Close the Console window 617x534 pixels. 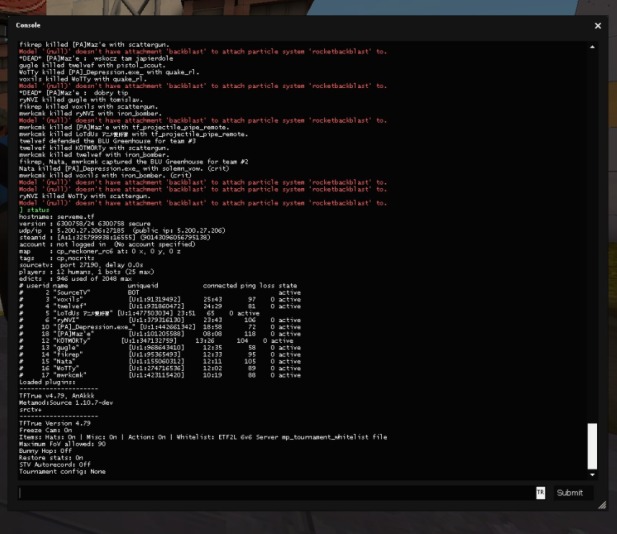coord(598,26)
